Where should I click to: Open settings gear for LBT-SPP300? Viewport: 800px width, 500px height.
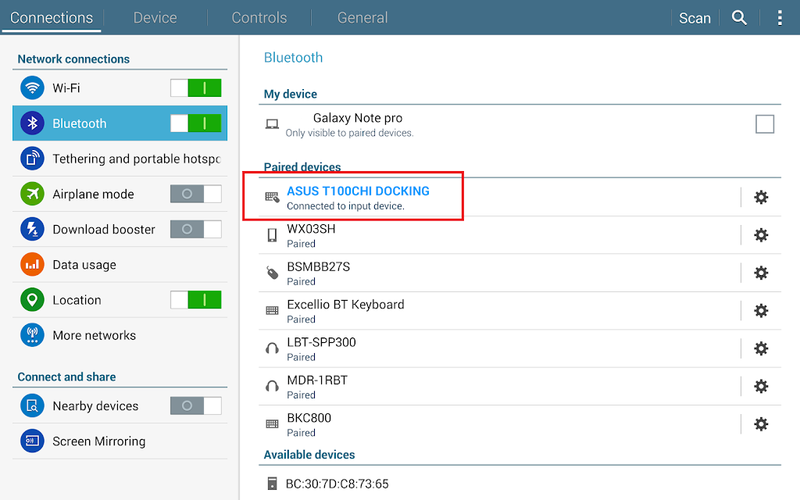[x=761, y=348]
